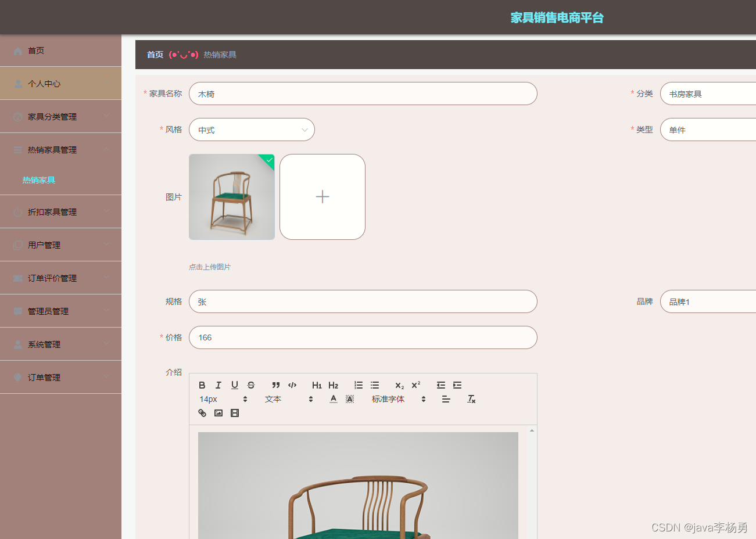
Task: Increase the indent level
Action: [457, 385]
